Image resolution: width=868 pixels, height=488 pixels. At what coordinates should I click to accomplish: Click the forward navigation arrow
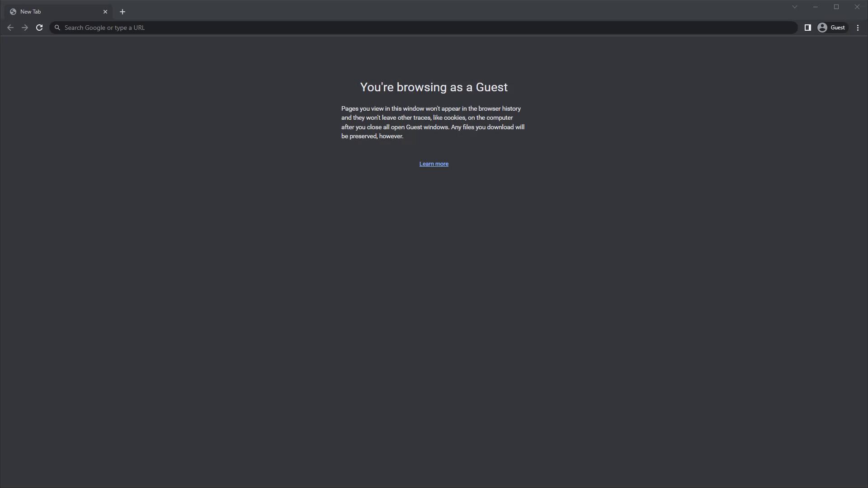coord(25,28)
